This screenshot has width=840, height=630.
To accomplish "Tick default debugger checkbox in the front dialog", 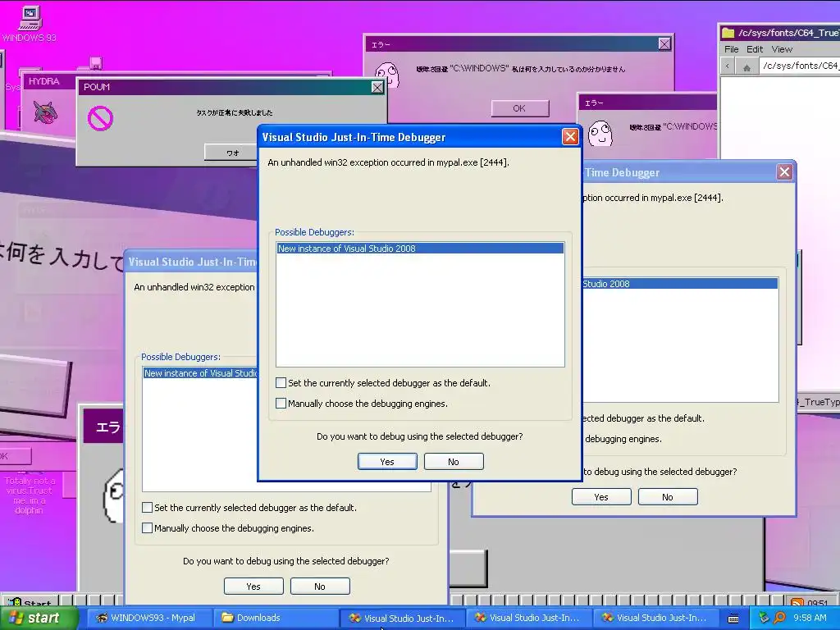I will coord(281,382).
